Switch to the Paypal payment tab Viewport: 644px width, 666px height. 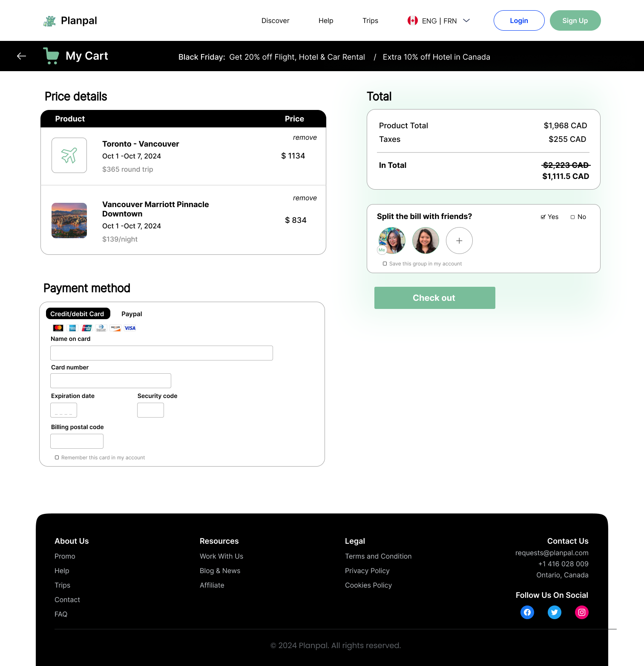click(x=132, y=314)
